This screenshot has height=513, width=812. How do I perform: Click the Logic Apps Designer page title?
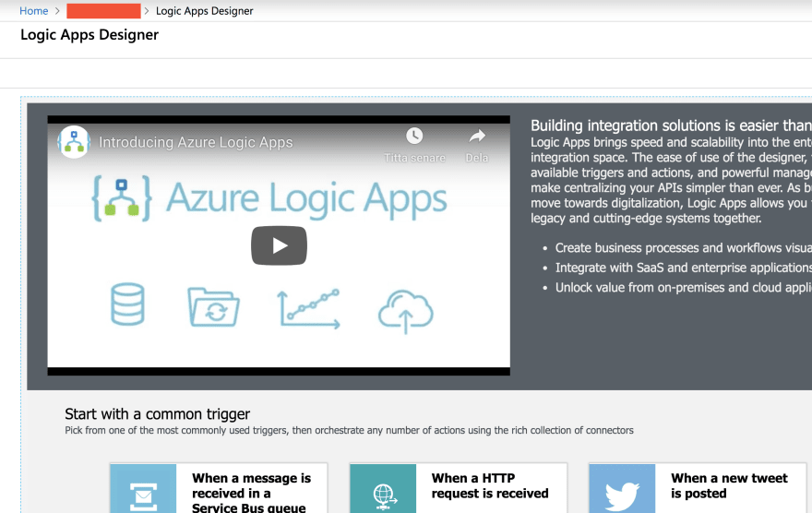point(90,35)
